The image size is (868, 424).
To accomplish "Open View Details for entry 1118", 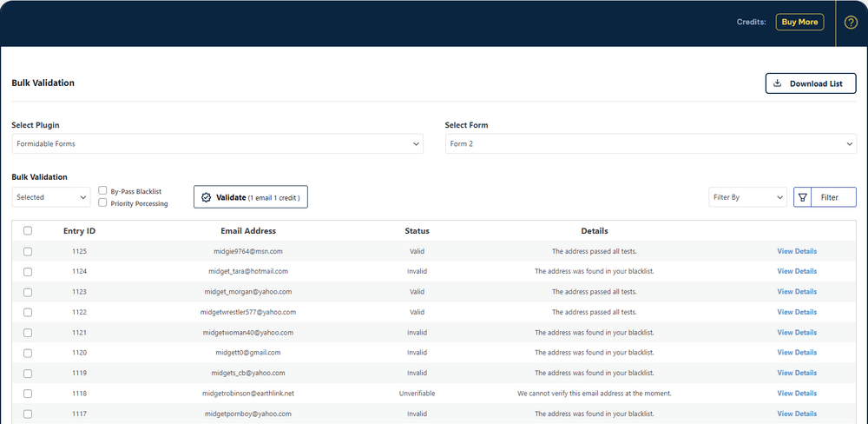I will pos(796,393).
